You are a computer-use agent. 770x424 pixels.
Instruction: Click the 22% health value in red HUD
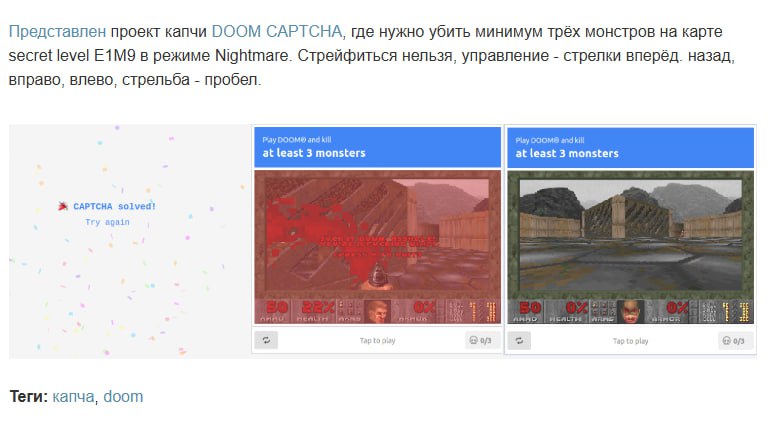point(318,308)
